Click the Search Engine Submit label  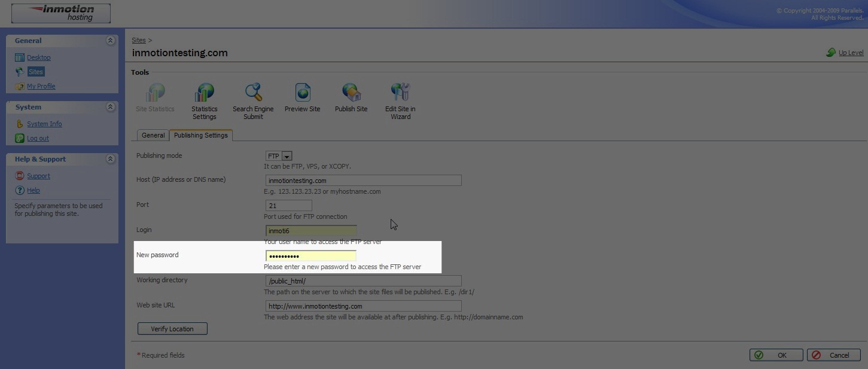coord(253,112)
